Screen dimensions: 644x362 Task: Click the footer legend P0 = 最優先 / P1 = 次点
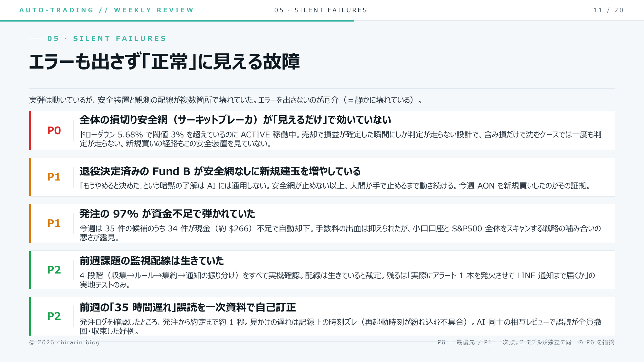click(526, 342)
